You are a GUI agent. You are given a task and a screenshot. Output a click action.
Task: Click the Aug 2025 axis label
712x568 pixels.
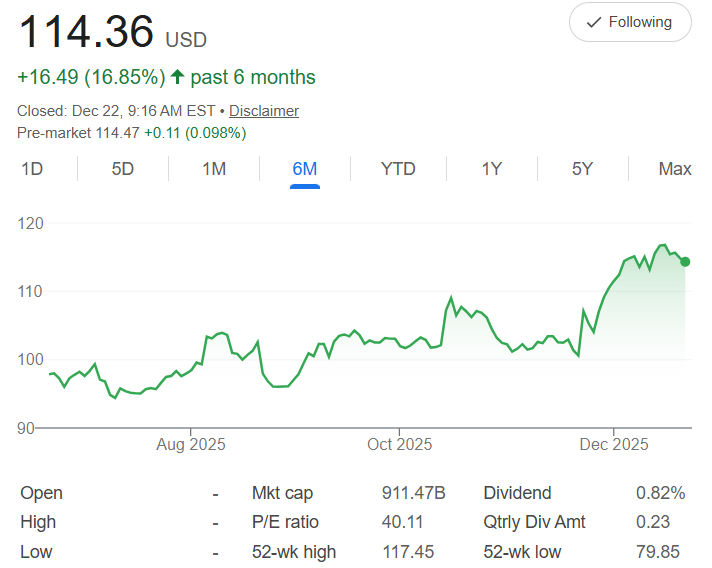click(x=192, y=444)
